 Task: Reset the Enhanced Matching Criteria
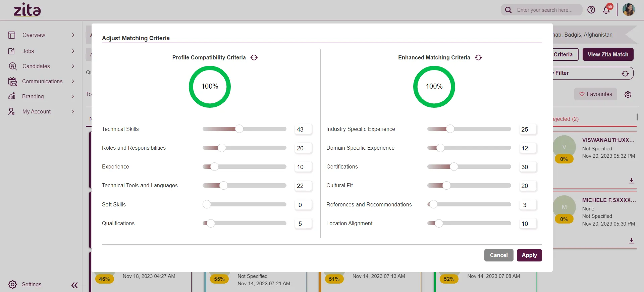(x=478, y=58)
